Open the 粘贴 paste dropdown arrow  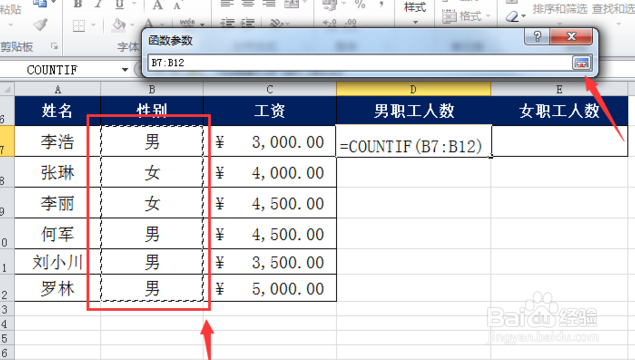pos(11,25)
